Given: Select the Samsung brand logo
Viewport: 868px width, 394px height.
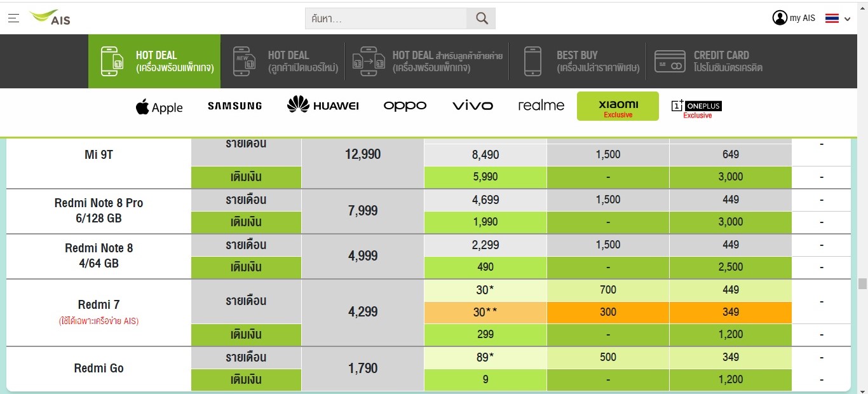Looking at the screenshot, I should point(234,106).
